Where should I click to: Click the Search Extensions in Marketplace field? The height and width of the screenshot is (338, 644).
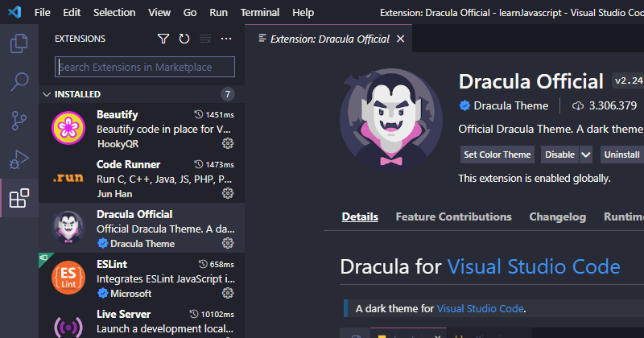pos(145,67)
